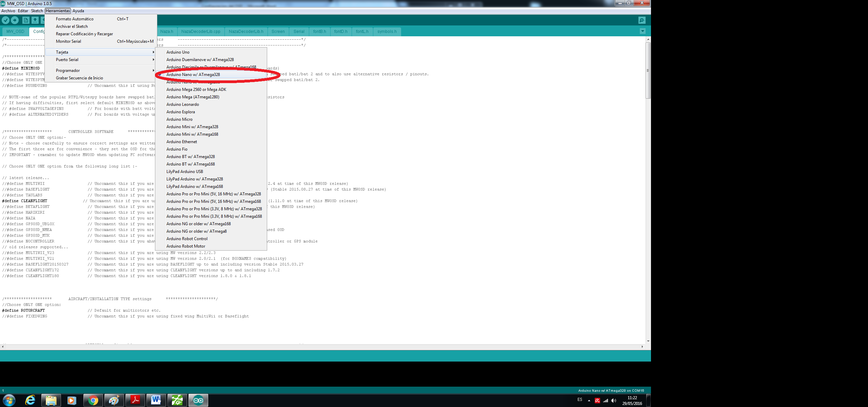Click the vertical scrollbar thumb in the editor
Screen dimensions: 868x407
pyautogui.click(x=648, y=71)
